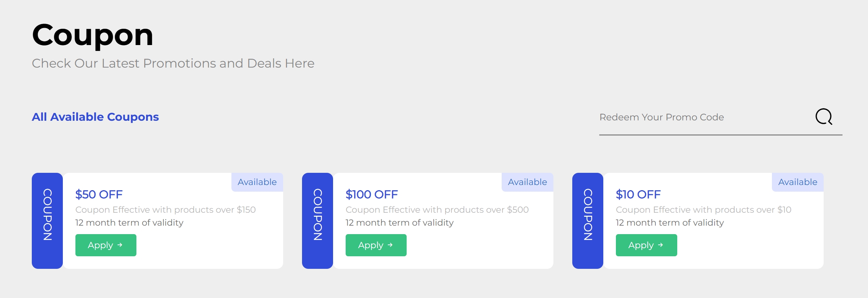Select the $10 OFF coupon title
This screenshot has height=298, width=868.
click(x=638, y=194)
